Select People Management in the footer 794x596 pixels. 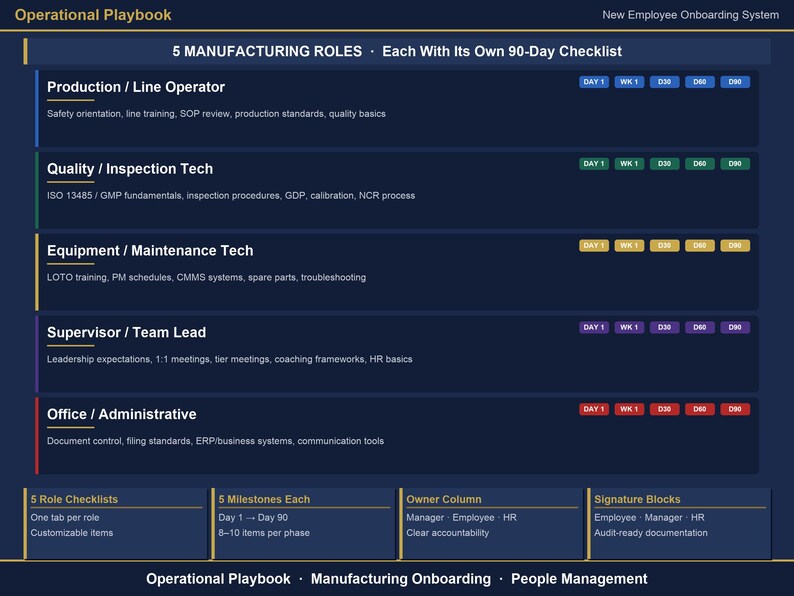point(579,579)
